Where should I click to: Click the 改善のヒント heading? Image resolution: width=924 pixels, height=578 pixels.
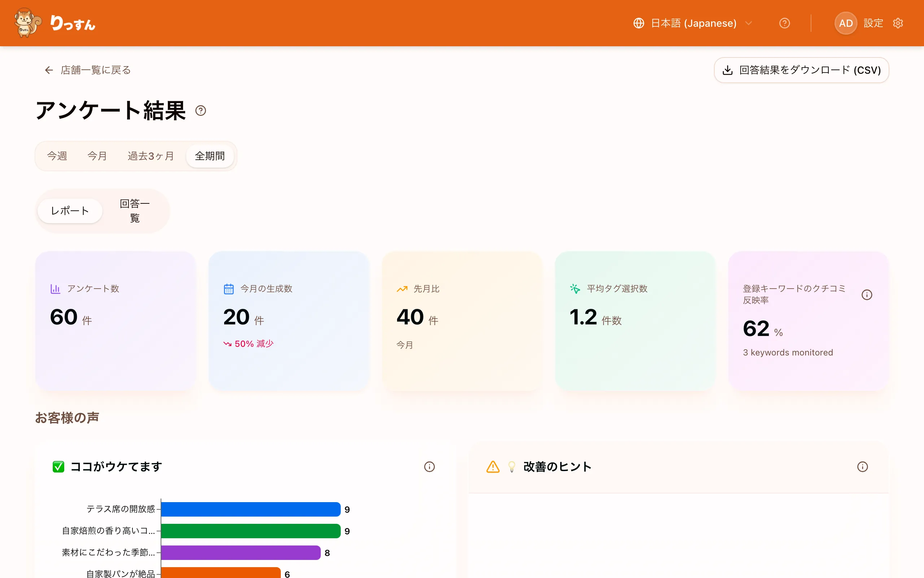(557, 467)
